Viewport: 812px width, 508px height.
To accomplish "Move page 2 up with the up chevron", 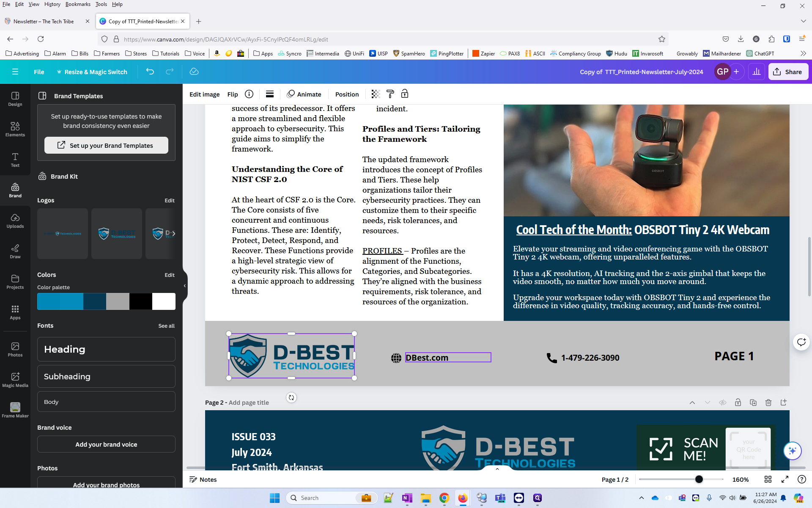I will point(692,403).
